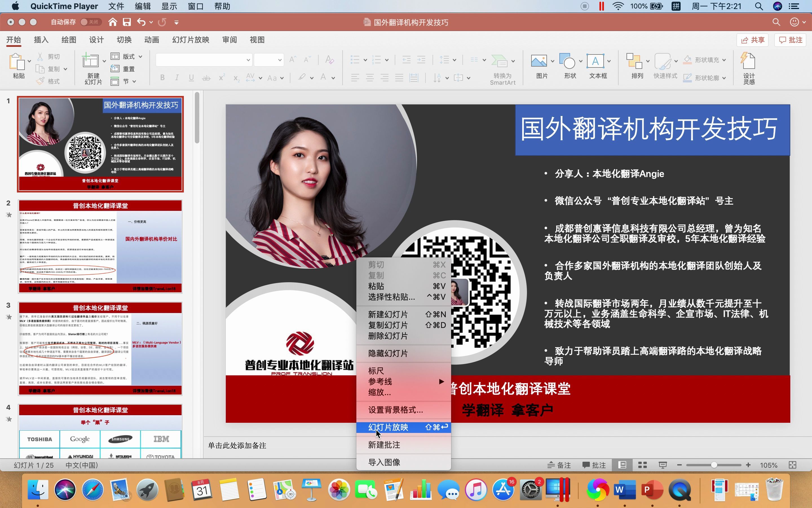Click the Redo icon in title bar
This screenshot has width=812, height=508.
(162, 22)
